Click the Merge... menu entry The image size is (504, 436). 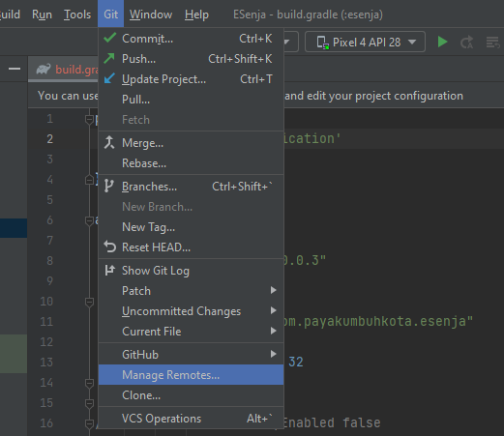(191, 143)
